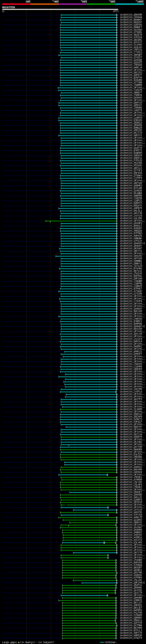
Task: Click hit label UniRef100_C5P6U8
Action: 131,65
